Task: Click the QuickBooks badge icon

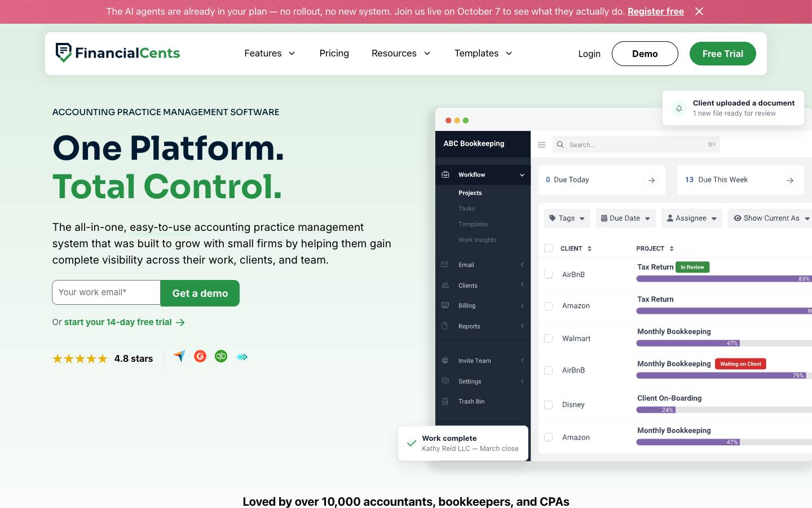Action: [x=221, y=356]
